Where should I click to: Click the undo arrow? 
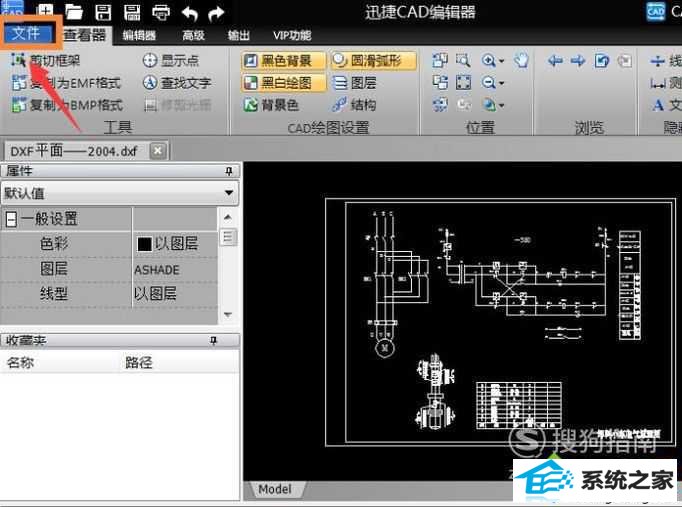(x=190, y=13)
